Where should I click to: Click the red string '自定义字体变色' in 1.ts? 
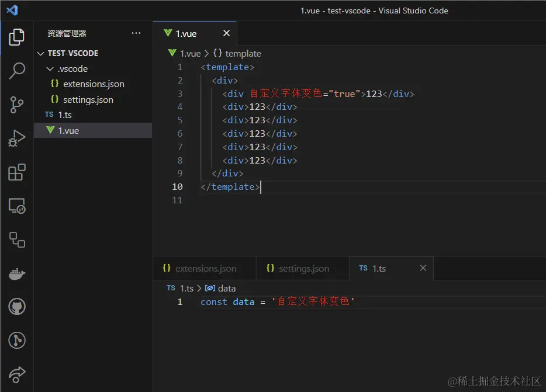[x=313, y=301]
